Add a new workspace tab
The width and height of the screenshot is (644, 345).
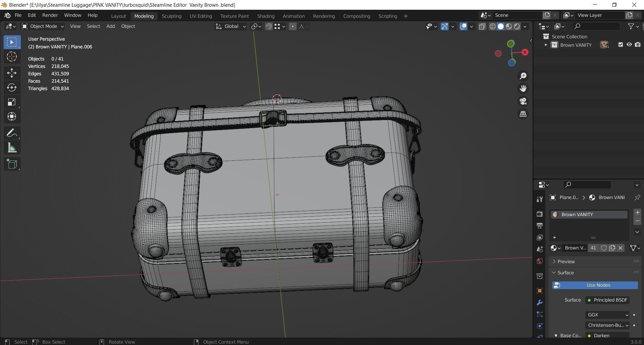(x=405, y=16)
